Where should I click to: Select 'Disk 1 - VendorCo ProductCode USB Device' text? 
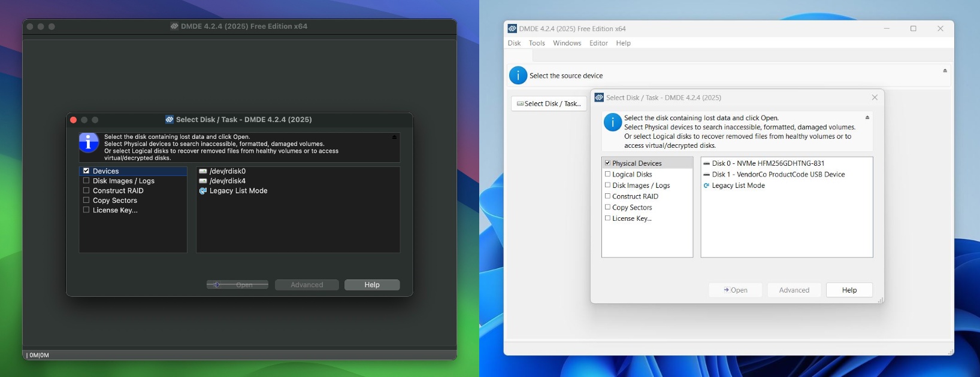779,175
